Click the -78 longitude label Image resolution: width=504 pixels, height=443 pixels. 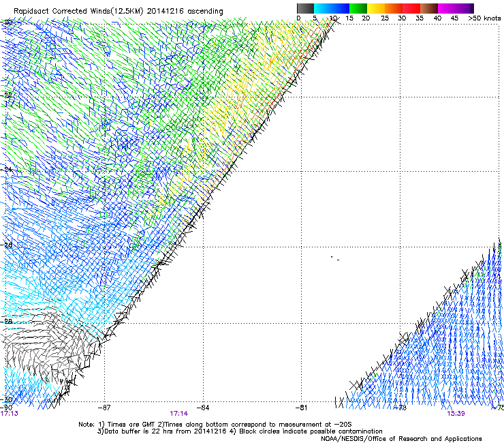click(x=400, y=408)
